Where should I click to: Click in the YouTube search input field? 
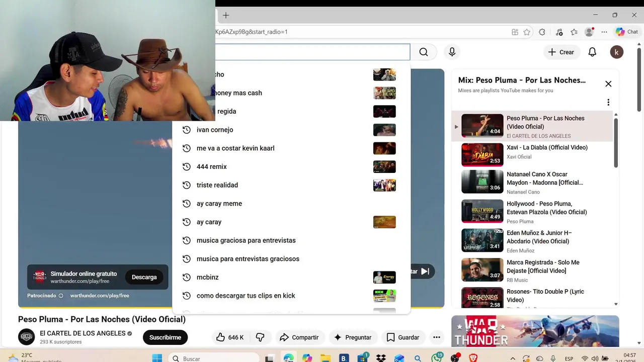point(312,52)
